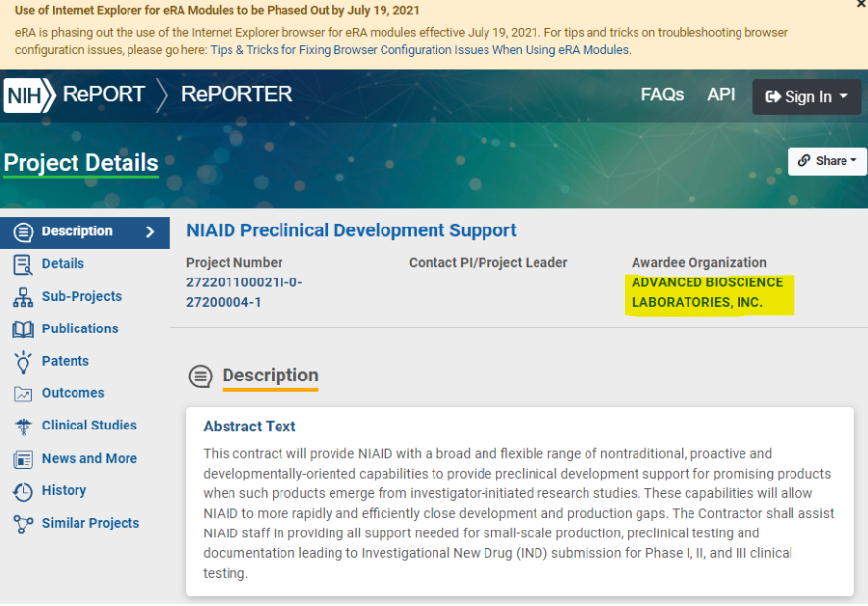Click the Description section heading text
The height and width of the screenshot is (606, 868).
click(x=270, y=376)
